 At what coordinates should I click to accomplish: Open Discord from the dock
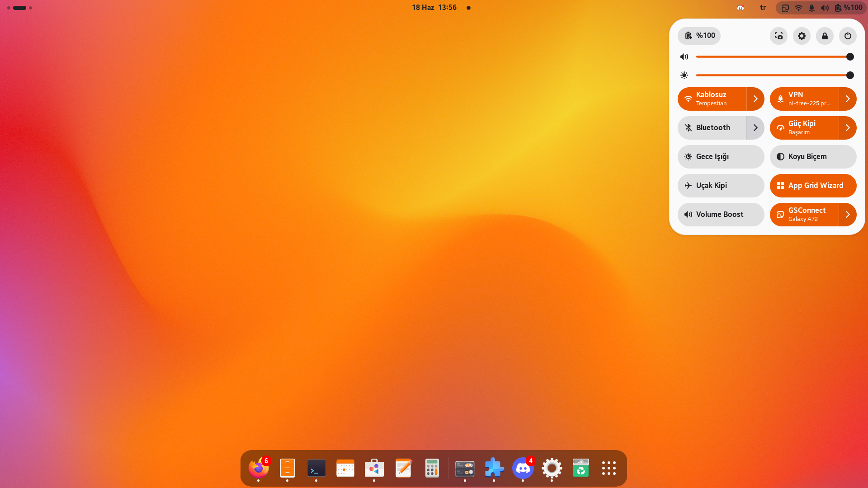[523, 468]
